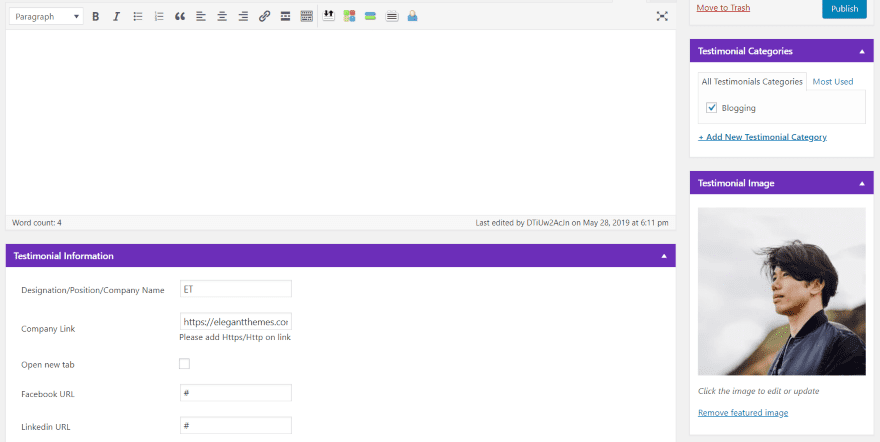Switch to All Testimonials Categories tab
Screen dimensions: 880x442
tap(752, 82)
